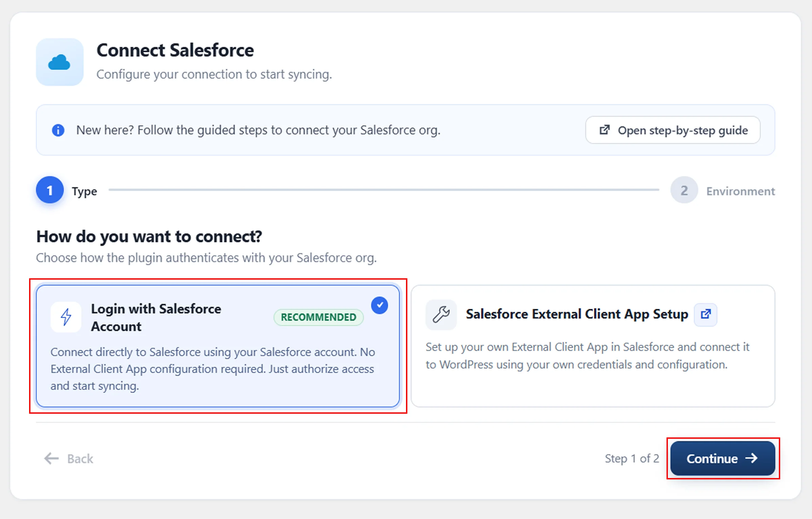The width and height of the screenshot is (812, 519).
Task: Go Back to previous step
Action: [x=69, y=458]
